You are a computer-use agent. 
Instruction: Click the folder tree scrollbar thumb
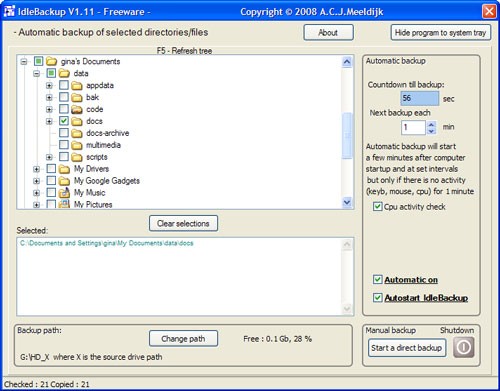coord(347,136)
